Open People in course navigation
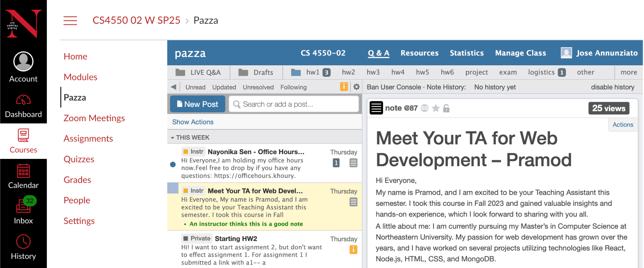644x268 pixels. (x=77, y=200)
